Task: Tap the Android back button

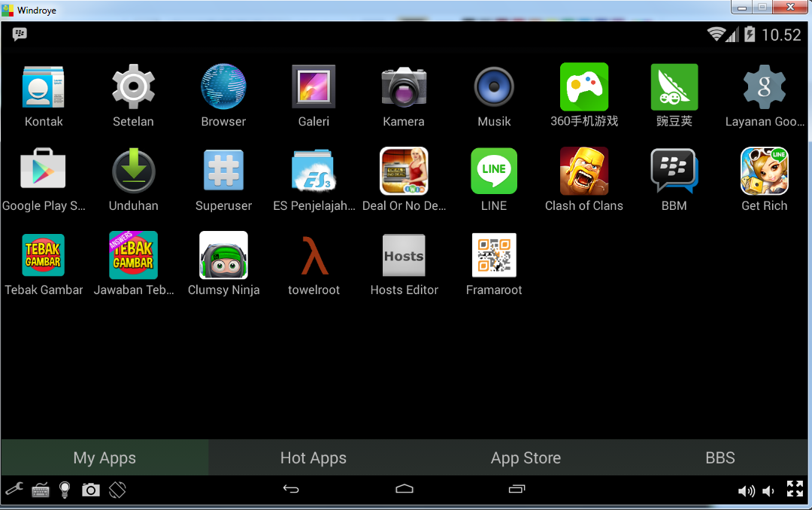Action: (291, 489)
